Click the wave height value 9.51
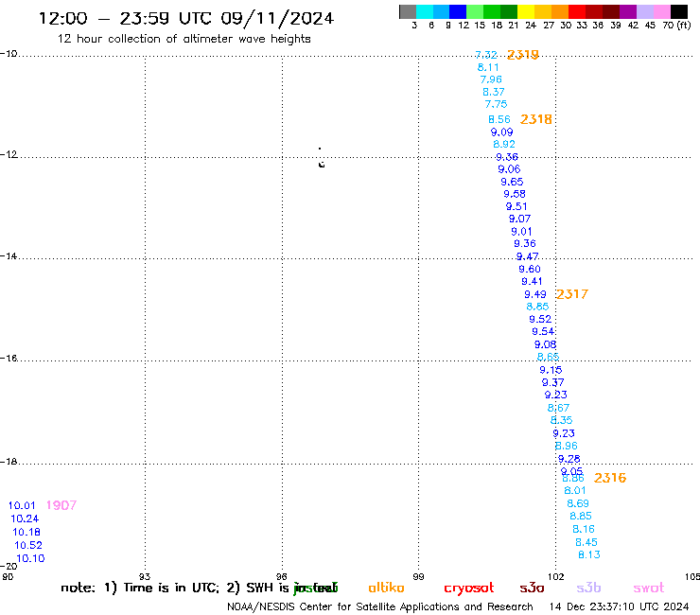Viewport: 700px width, 615px height. tap(516, 207)
